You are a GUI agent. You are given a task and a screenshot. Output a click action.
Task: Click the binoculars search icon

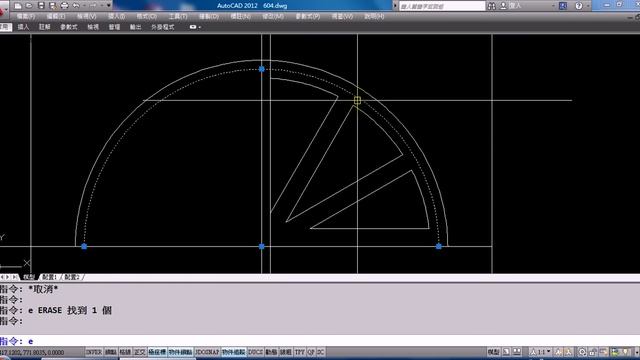point(492,6)
